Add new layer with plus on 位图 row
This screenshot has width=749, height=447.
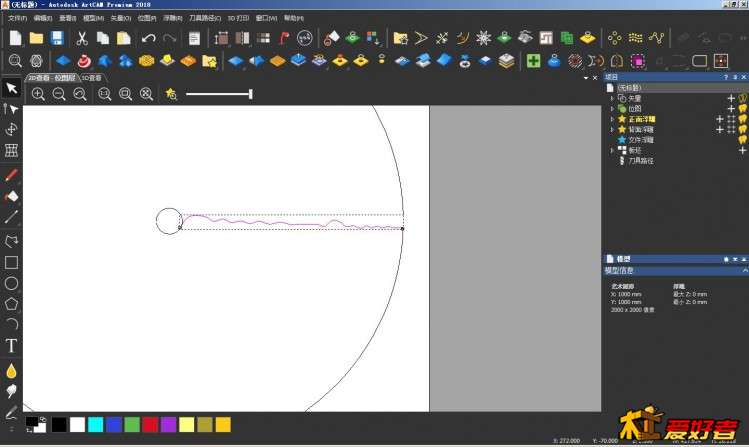click(730, 108)
